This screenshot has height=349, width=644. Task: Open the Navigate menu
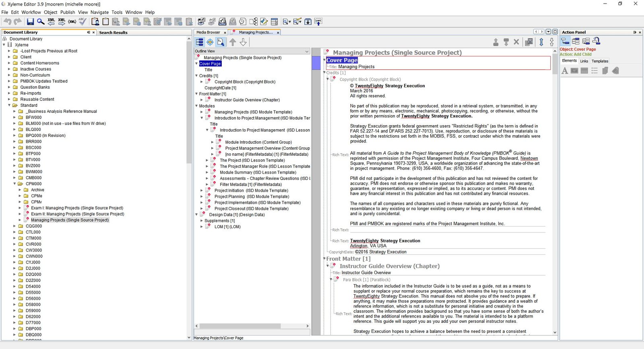99,12
